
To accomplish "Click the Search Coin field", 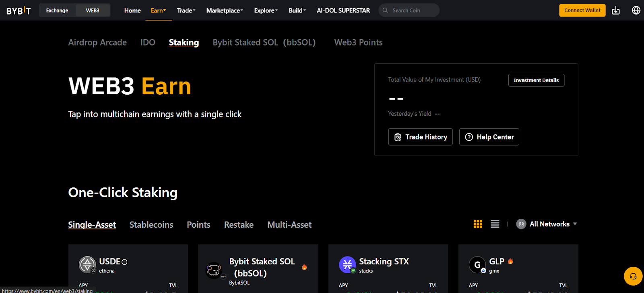I will pos(413,10).
